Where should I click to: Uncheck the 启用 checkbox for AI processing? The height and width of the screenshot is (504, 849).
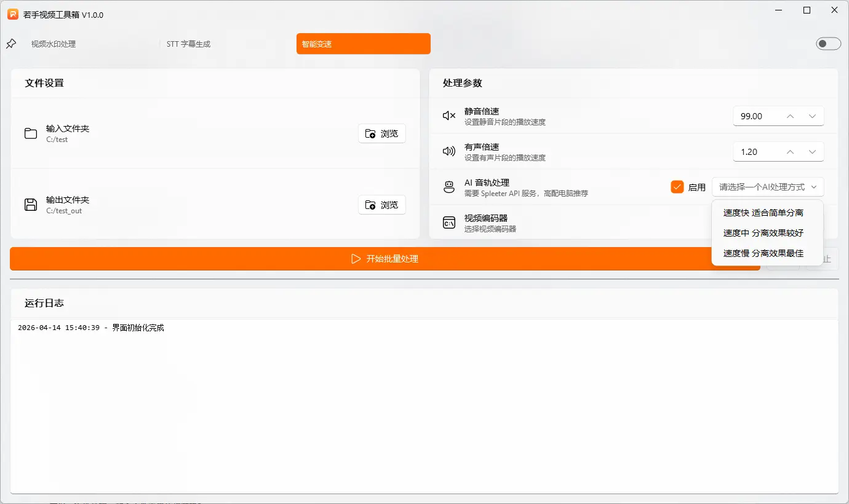[x=677, y=186]
